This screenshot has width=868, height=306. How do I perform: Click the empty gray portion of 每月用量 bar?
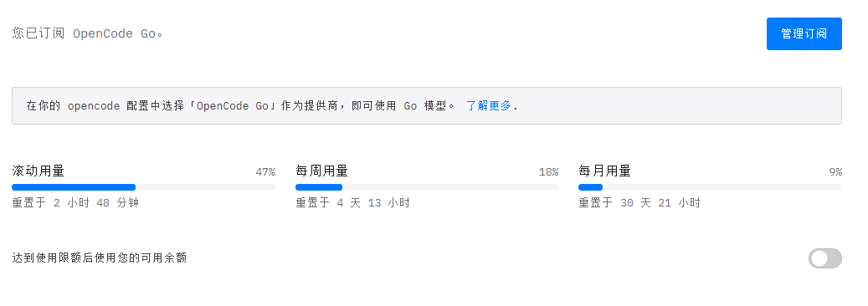(722, 187)
